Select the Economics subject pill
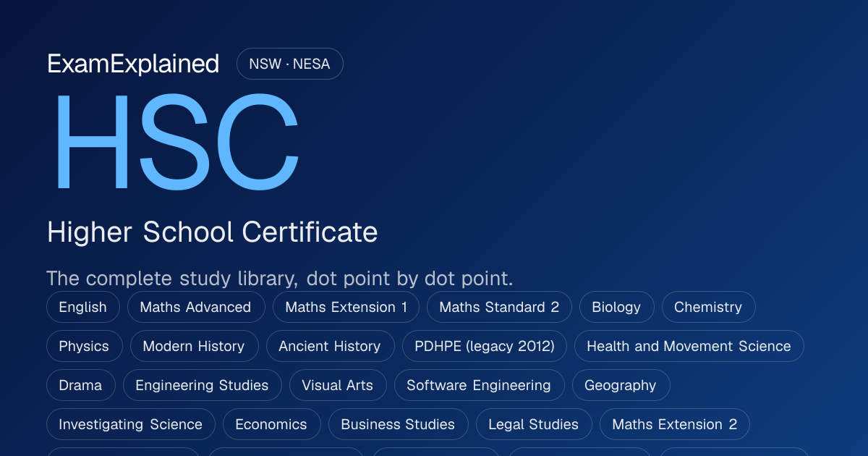The image size is (868, 456). click(271, 424)
